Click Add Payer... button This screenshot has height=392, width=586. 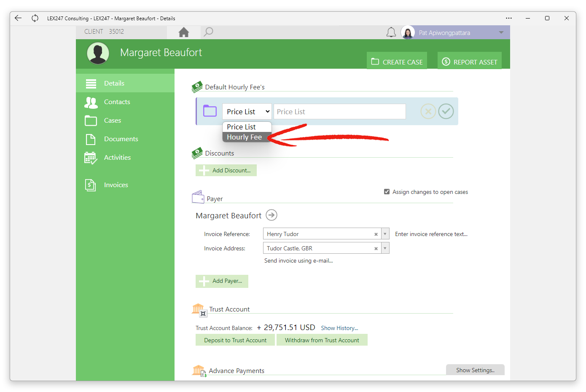point(222,281)
